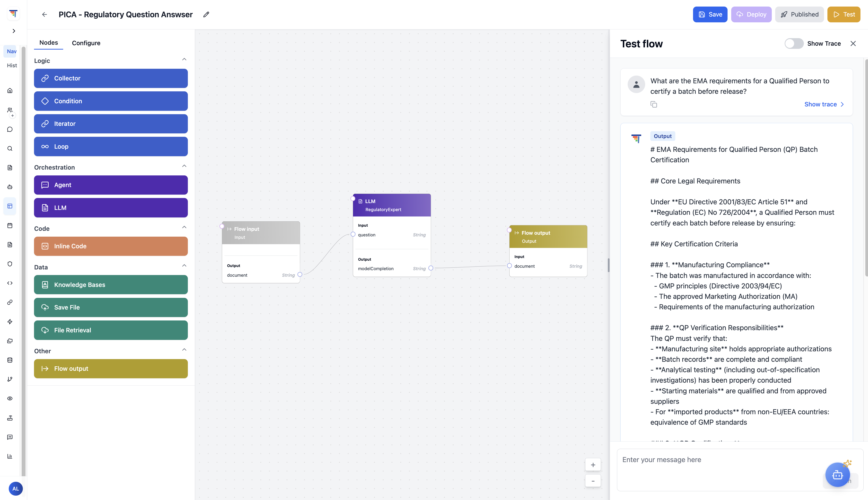Open the database icon in sidebar
The height and width of the screenshot is (500, 868).
coord(10,360)
